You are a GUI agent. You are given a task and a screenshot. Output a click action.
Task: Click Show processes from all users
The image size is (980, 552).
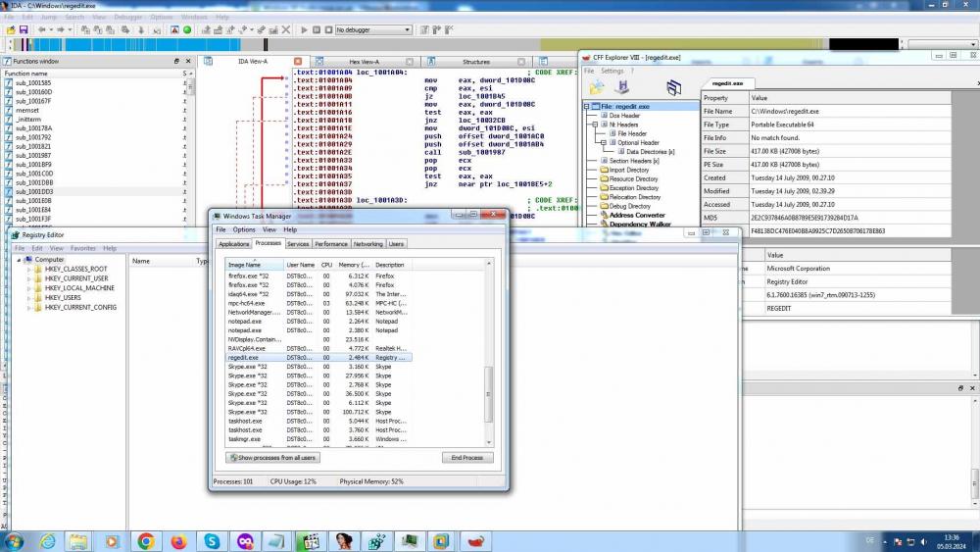click(x=273, y=458)
